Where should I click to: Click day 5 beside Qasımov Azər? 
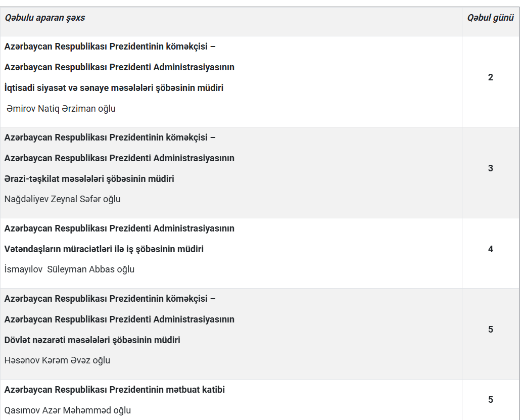tap(491, 400)
